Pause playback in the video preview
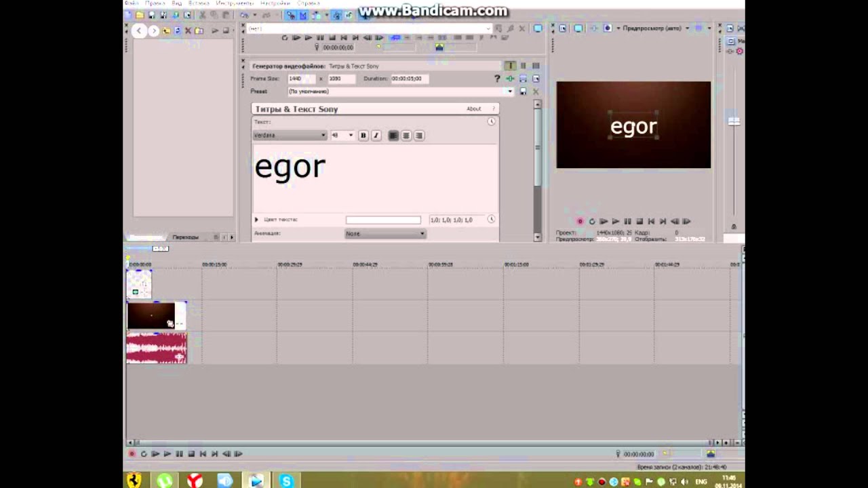Viewport: 868px width, 488px height. 627,222
